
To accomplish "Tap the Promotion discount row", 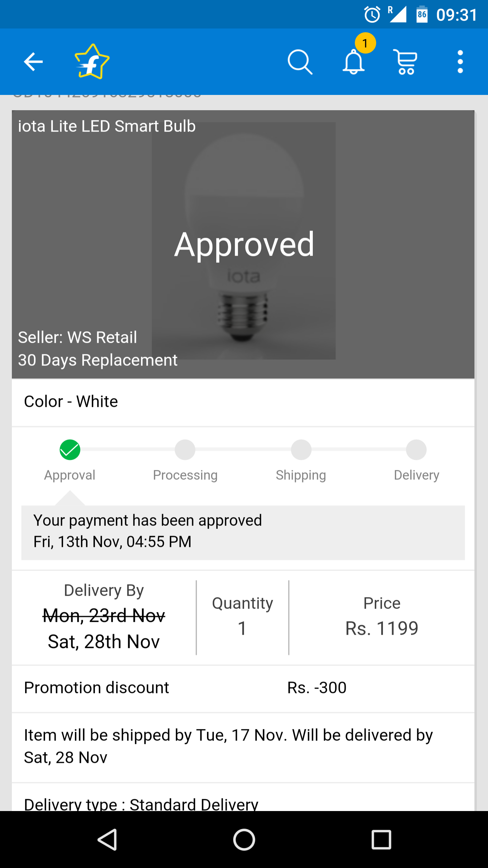I will click(x=243, y=688).
